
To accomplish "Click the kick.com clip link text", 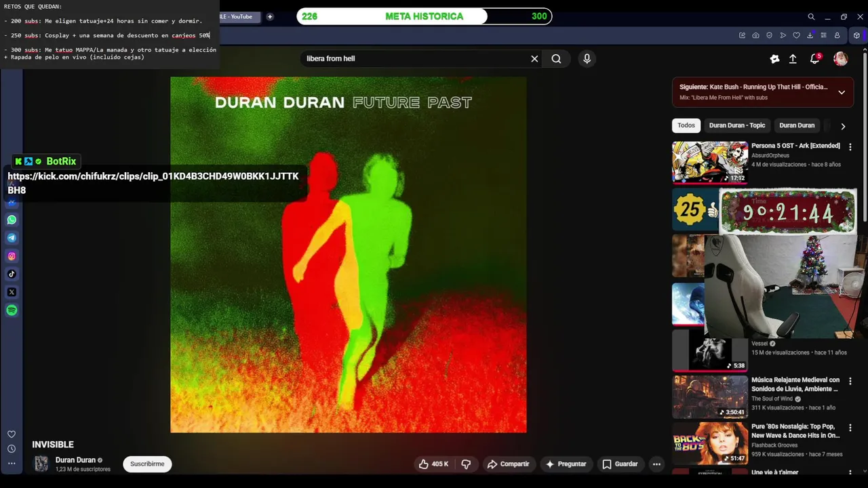I will (153, 183).
